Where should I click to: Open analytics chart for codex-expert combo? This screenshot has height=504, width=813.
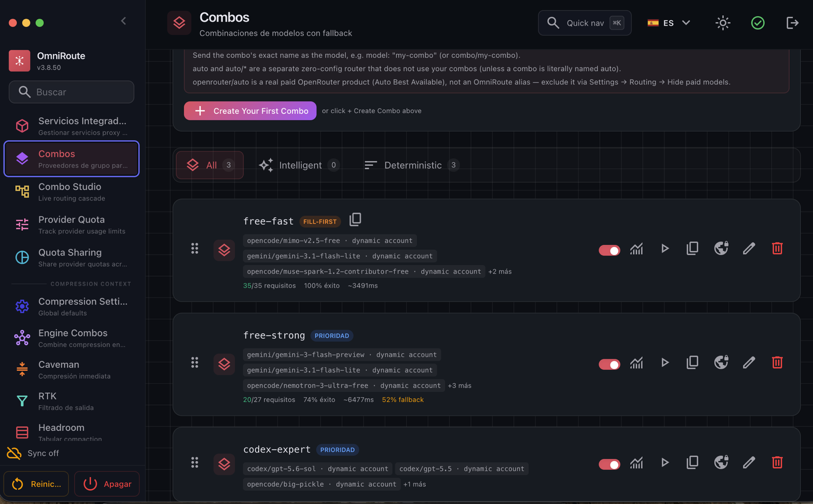tap(637, 462)
